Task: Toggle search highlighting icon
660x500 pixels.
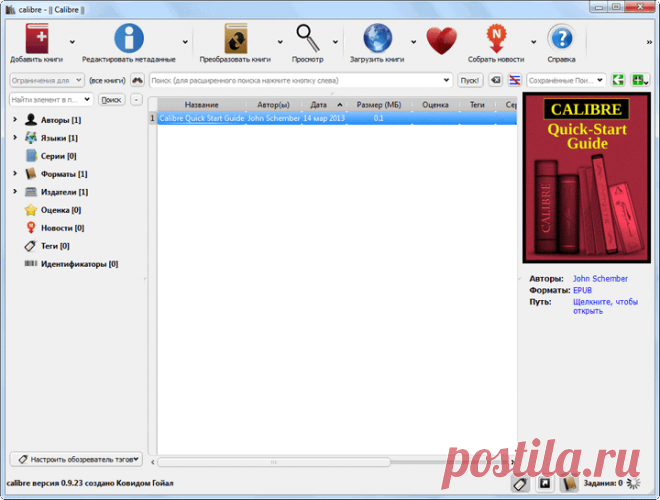Action: click(514, 80)
